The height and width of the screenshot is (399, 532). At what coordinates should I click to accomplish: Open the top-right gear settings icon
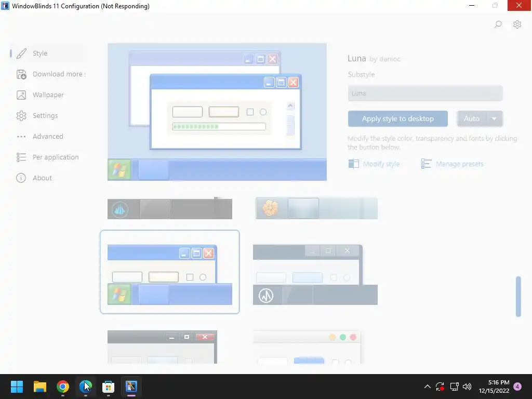point(517,24)
